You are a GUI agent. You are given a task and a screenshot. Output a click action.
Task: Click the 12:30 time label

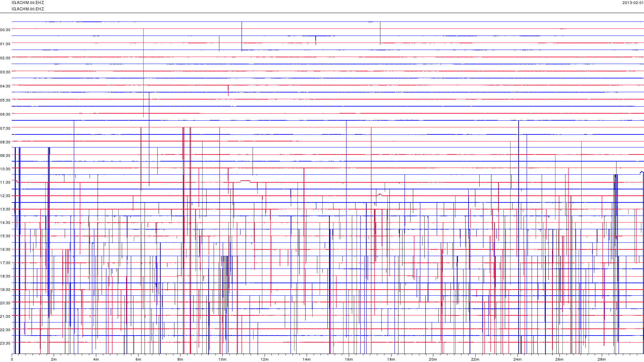pyautogui.click(x=5, y=196)
